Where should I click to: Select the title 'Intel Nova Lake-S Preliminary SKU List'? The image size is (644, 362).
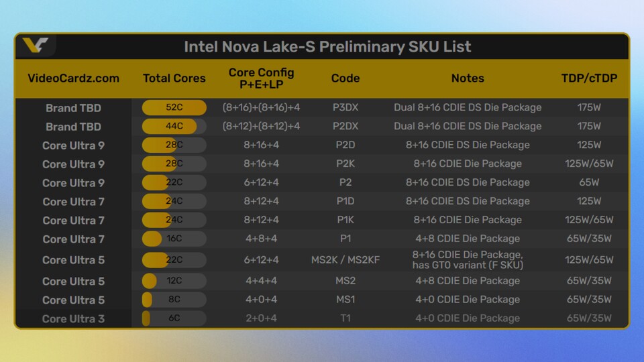point(327,47)
